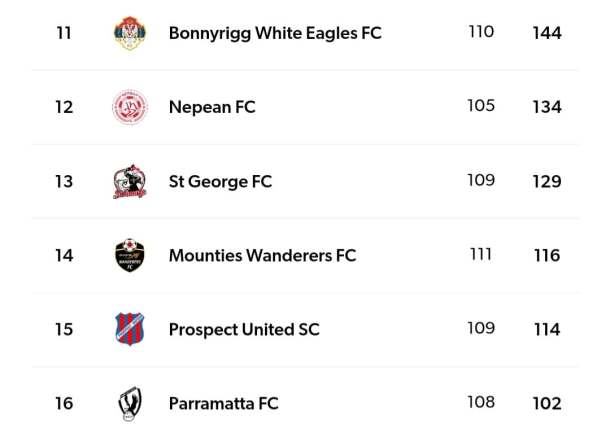The width and height of the screenshot is (610, 438).
Task: Click rank number 11 in the table
Action: (x=64, y=33)
